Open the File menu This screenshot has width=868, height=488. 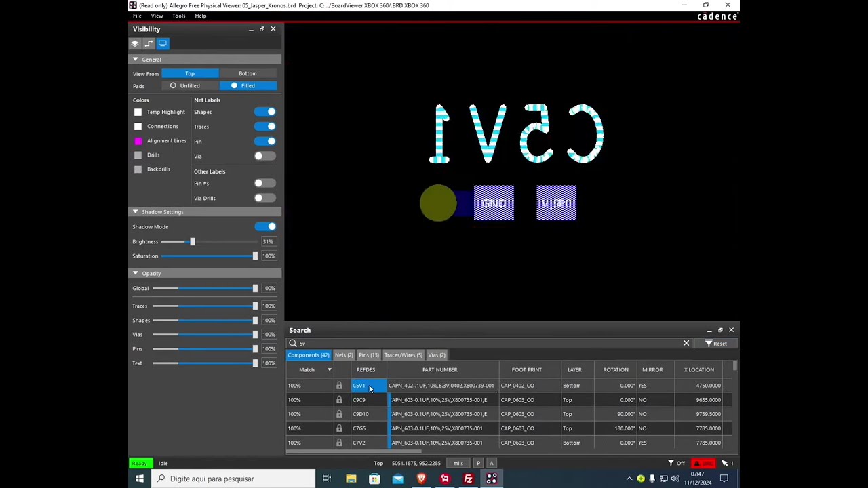(x=137, y=16)
